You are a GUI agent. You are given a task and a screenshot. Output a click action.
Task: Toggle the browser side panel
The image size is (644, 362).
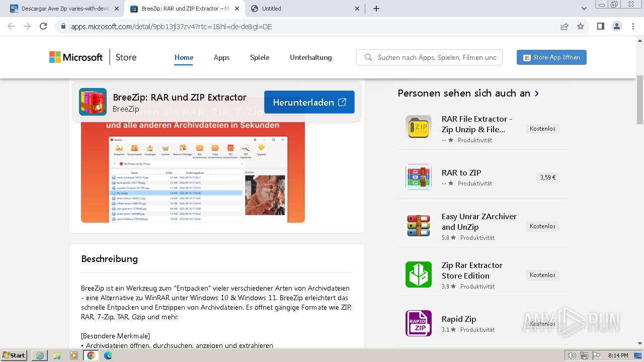coord(600,26)
